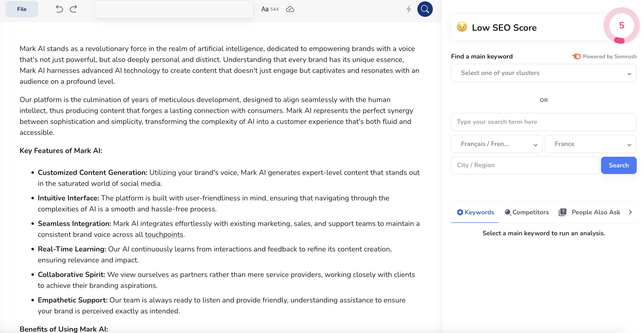Viewport: 644px width, 333px height.
Task: Click the round magnifier SEO button
Action: tap(425, 9)
